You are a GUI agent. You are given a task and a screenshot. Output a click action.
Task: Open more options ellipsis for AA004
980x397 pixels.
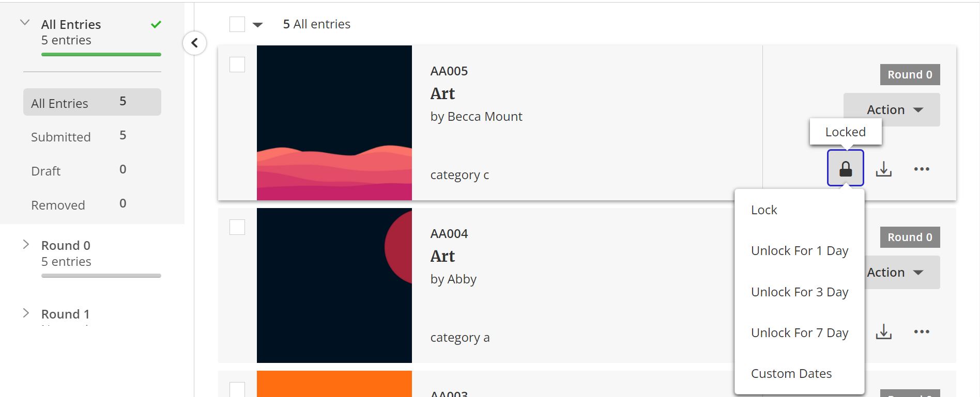pyautogui.click(x=922, y=331)
